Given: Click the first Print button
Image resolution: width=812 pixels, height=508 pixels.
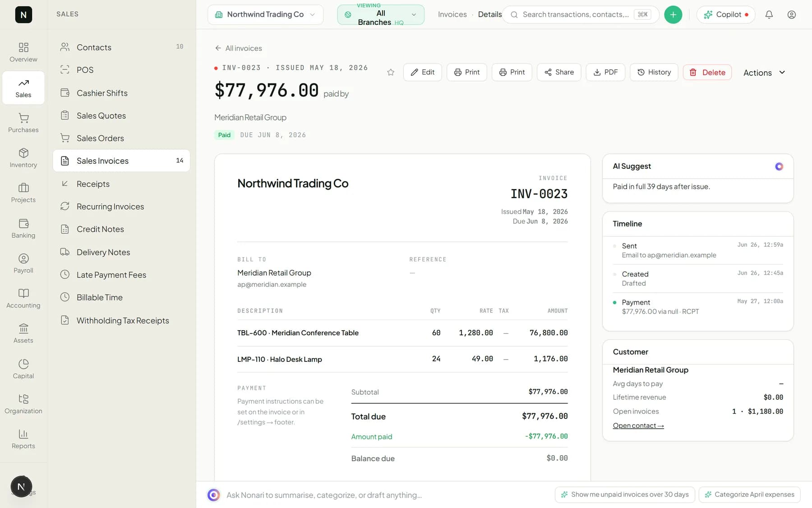Looking at the screenshot, I should pyautogui.click(x=467, y=72).
